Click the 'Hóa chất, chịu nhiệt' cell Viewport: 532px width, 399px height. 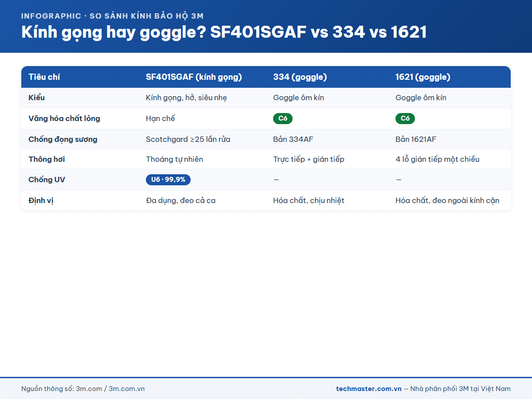[x=309, y=200]
